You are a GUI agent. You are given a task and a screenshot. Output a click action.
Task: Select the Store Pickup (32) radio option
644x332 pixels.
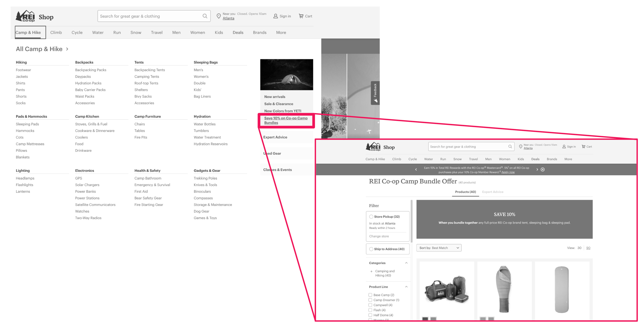pos(371,217)
